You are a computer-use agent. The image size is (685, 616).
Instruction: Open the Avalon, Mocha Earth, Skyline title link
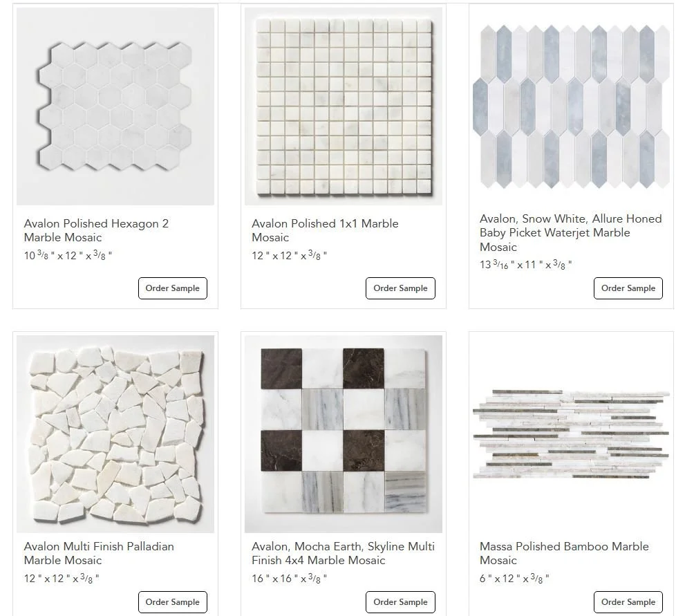[343, 553]
